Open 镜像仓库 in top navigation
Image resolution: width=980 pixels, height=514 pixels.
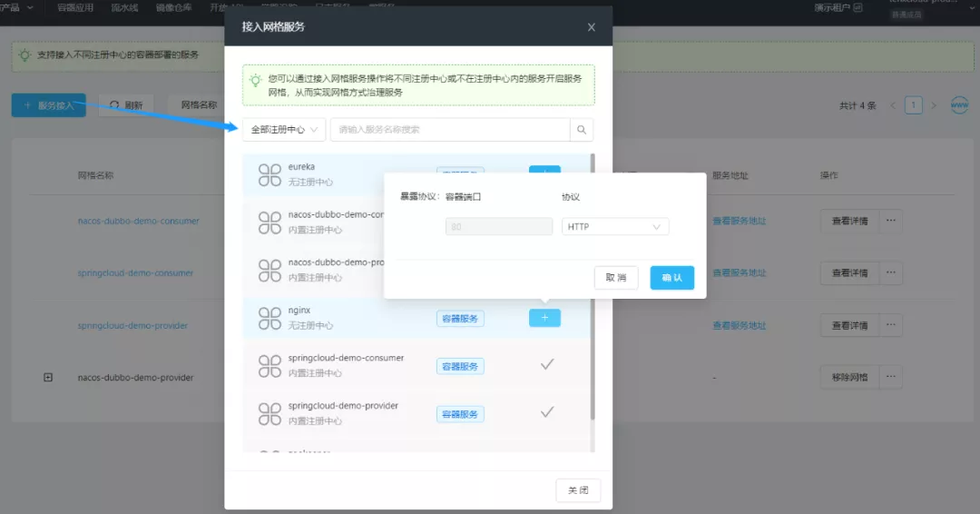pos(173,7)
